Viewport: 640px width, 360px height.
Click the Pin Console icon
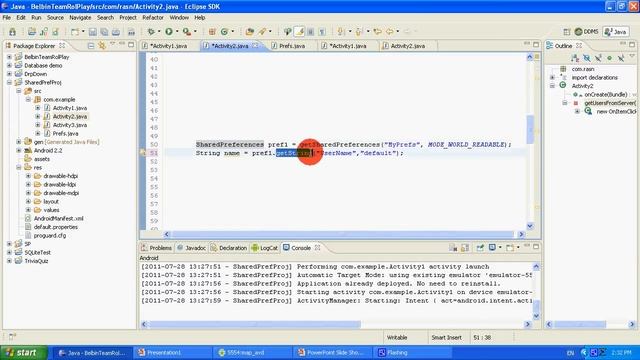pos(480,247)
